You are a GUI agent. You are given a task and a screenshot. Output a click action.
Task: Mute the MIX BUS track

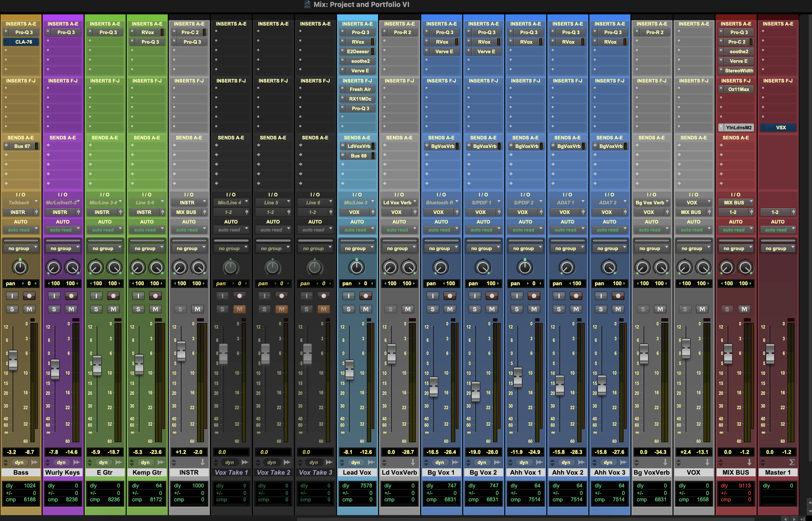[744, 309]
